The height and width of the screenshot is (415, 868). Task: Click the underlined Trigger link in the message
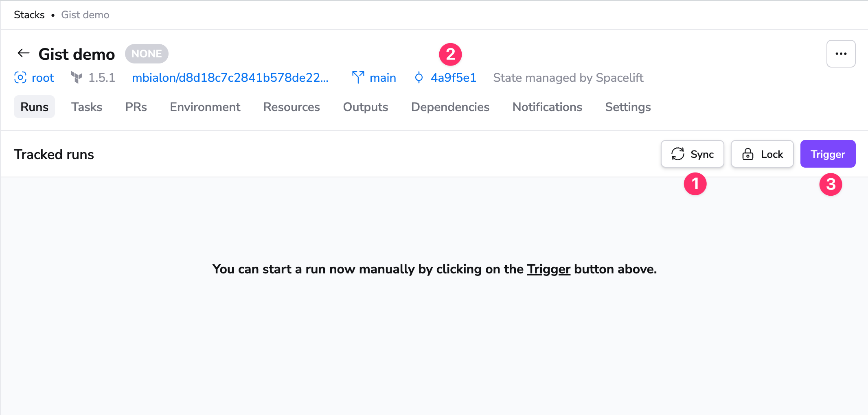(x=548, y=269)
